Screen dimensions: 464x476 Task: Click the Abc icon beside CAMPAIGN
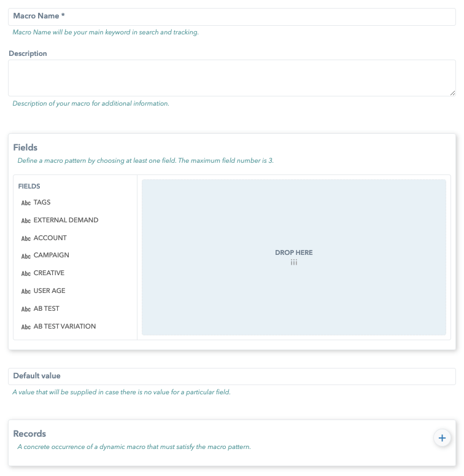26,256
